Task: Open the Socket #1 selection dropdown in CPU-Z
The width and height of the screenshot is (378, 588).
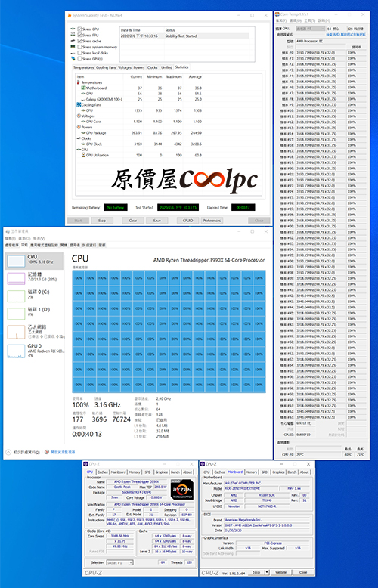Action: coord(119,562)
